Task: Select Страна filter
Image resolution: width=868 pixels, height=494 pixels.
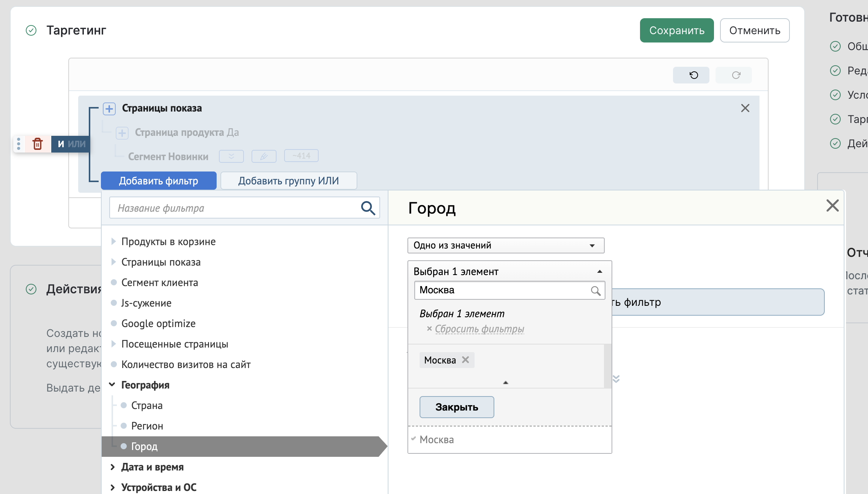Action: (x=147, y=406)
